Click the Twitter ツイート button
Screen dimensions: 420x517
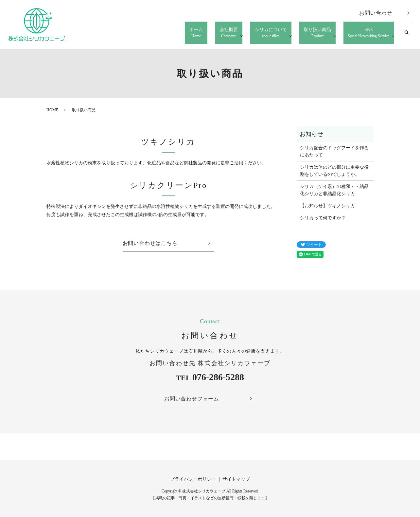[311, 245]
